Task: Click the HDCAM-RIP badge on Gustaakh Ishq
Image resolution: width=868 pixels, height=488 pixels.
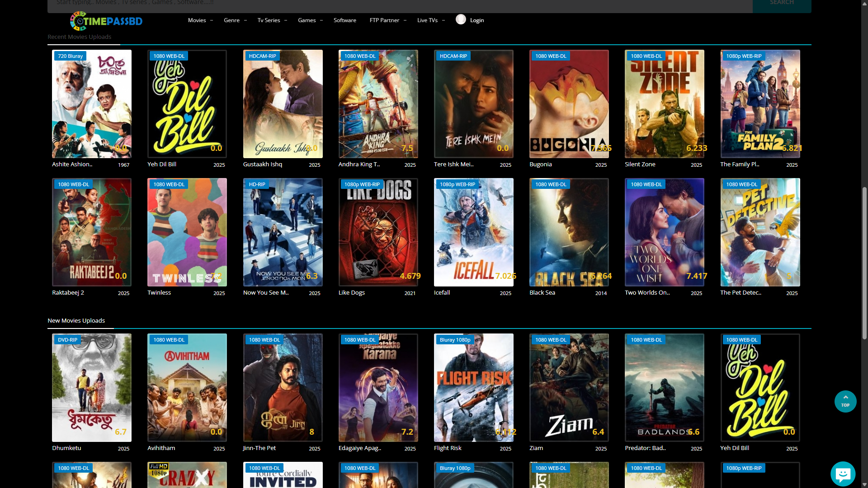Action: [262, 56]
